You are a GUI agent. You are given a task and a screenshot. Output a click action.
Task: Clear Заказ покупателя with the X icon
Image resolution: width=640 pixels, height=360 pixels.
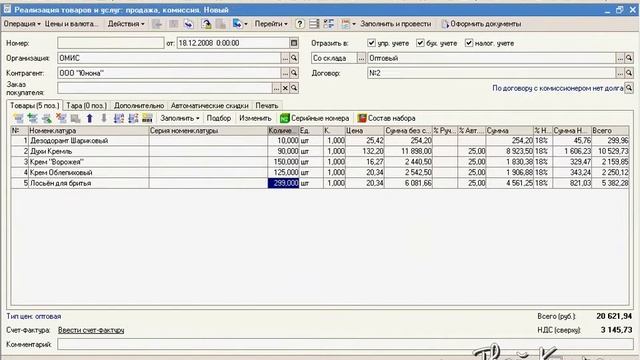285,88
